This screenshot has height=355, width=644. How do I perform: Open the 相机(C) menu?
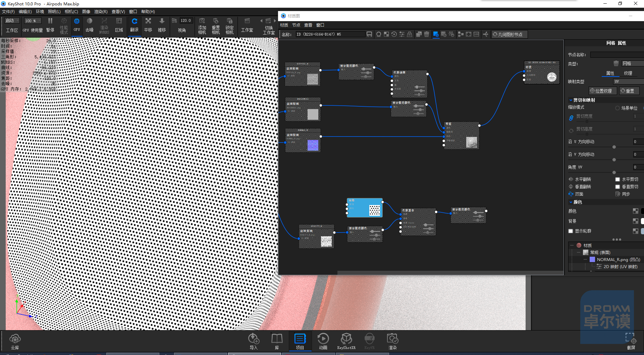(71, 12)
